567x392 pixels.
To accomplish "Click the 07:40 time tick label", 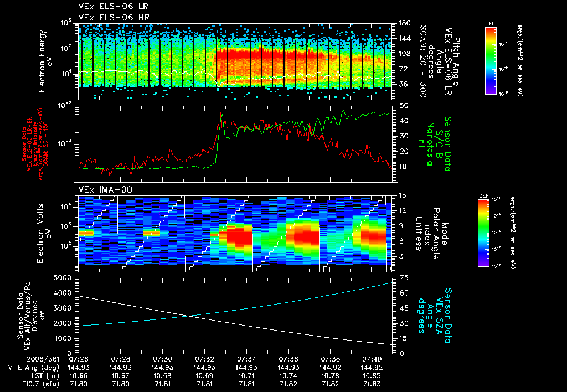I will [x=372, y=359].
